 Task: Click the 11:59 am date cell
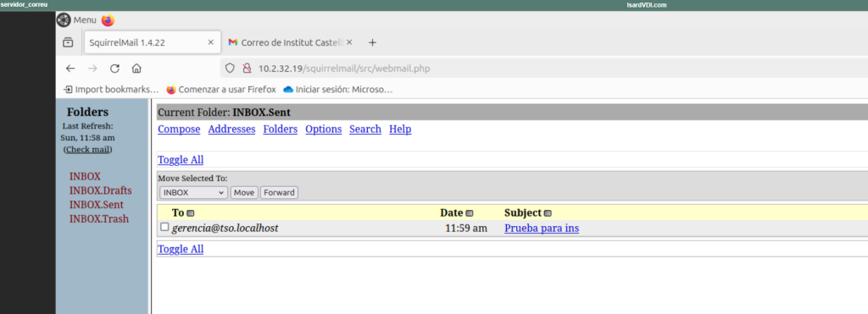click(x=466, y=229)
